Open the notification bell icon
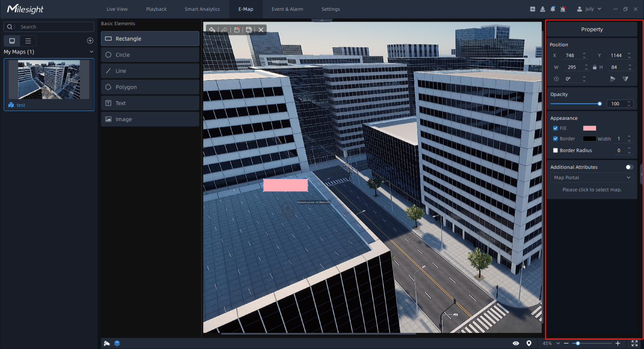 pos(553,9)
